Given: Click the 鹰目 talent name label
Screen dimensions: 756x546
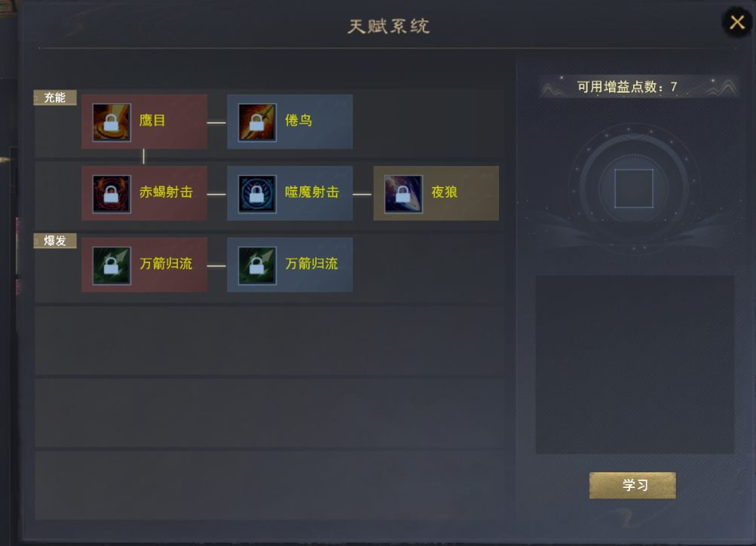Looking at the screenshot, I should (152, 120).
